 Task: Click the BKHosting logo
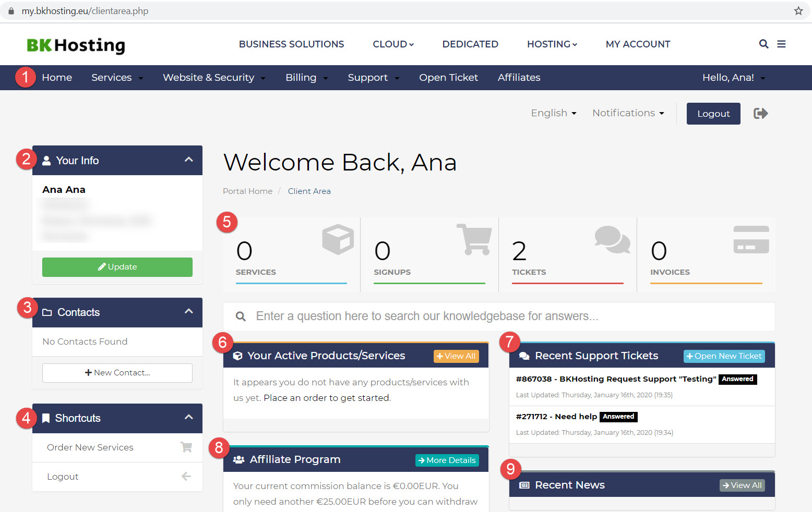click(x=76, y=45)
